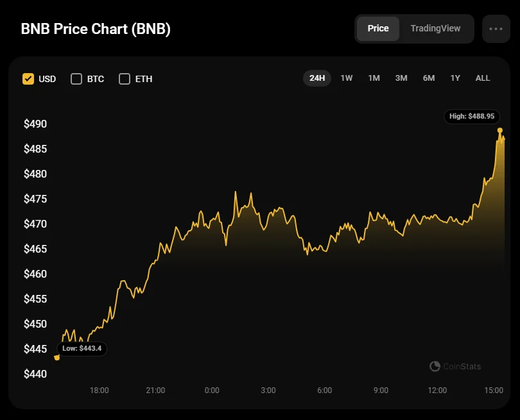Select the 24H time range
Viewport: 520px width, 420px height.
[x=317, y=78]
